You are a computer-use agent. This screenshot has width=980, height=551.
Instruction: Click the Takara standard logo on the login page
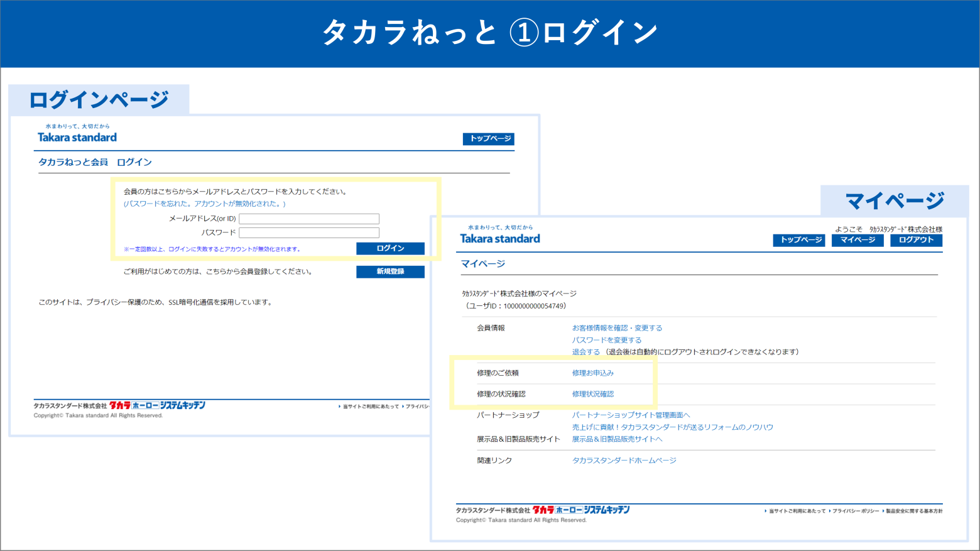coord(77,134)
